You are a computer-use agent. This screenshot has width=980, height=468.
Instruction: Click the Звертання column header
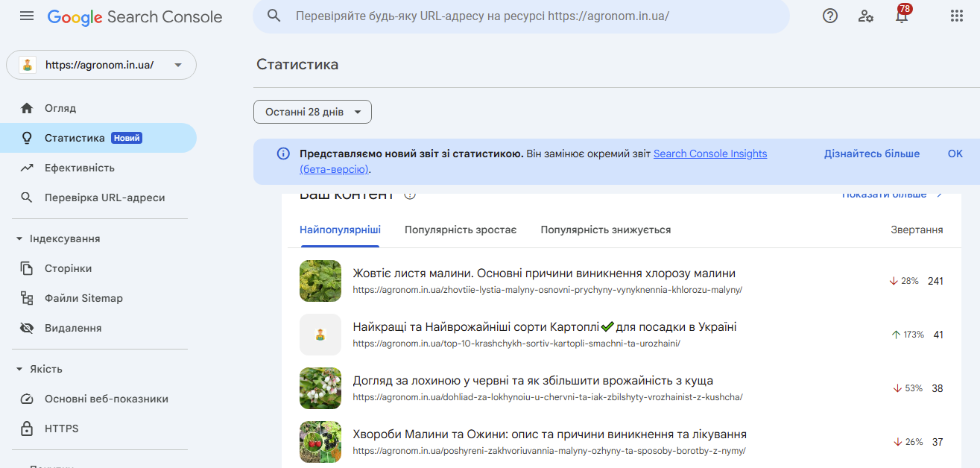pos(917,230)
